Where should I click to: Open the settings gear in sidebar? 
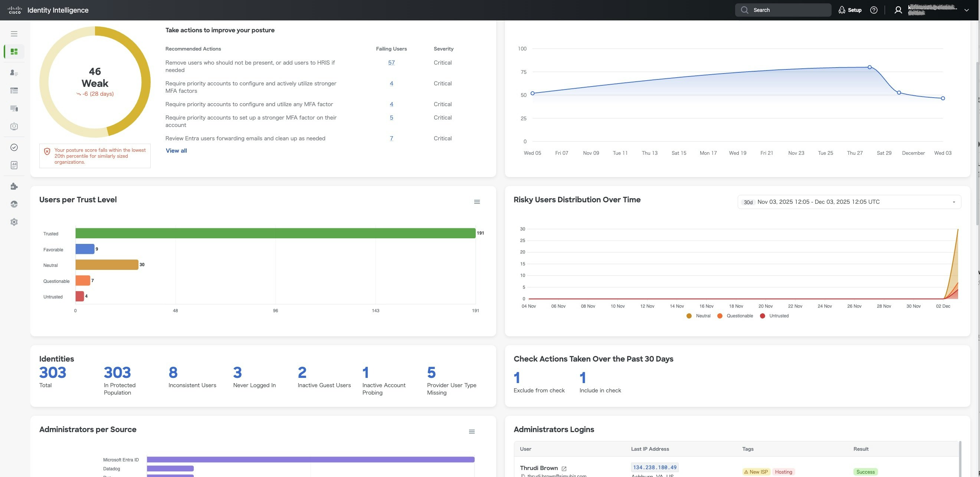14,222
